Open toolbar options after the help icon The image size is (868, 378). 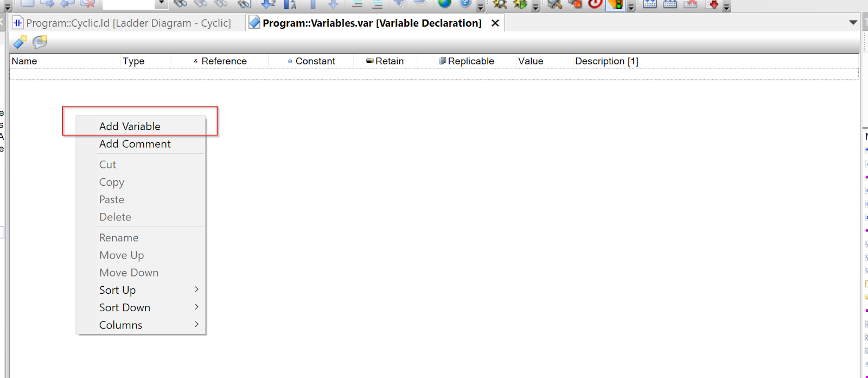tap(481, 7)
